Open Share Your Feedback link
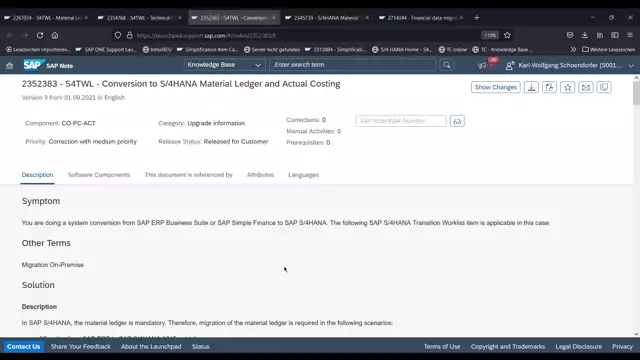640x360 pixels. click(x=80, y=347)
